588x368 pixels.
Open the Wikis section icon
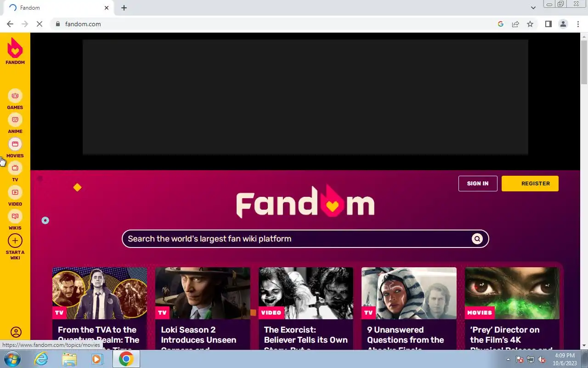tap(15, 216)
